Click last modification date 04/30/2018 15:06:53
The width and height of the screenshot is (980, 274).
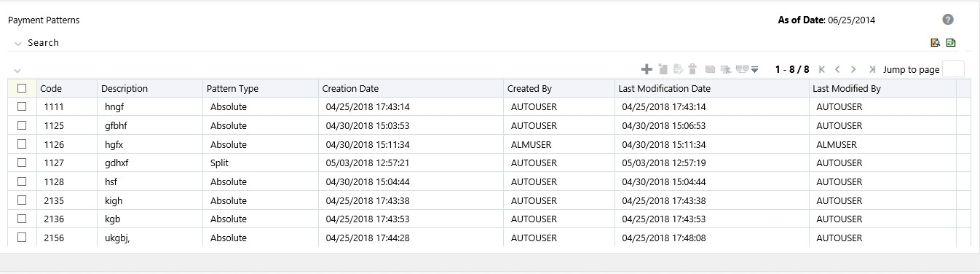point(664,125)
